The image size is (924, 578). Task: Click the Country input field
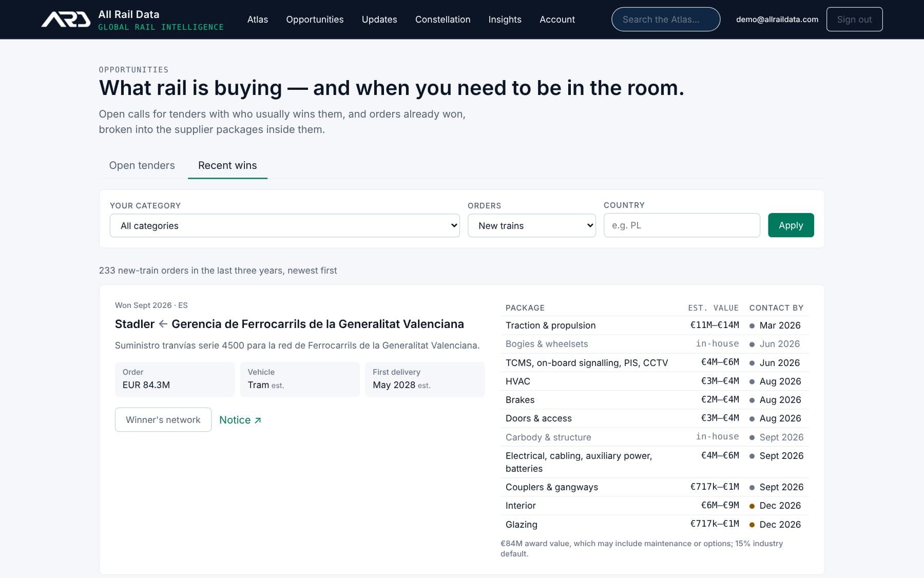682,225
